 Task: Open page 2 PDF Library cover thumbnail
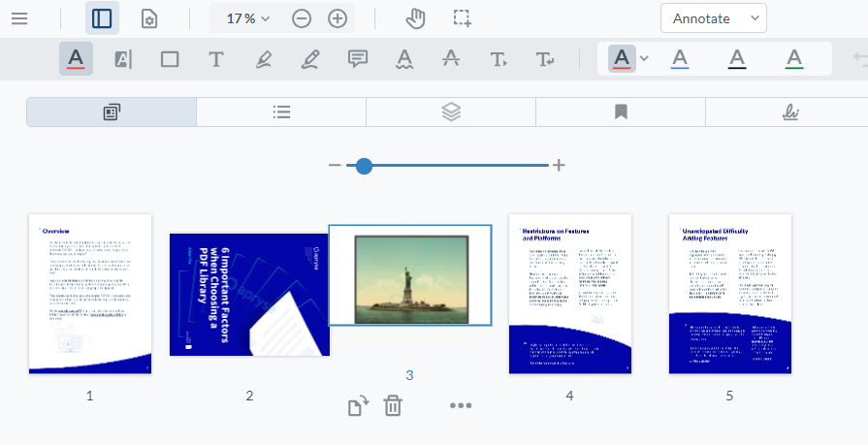click(x=249, y=295)
